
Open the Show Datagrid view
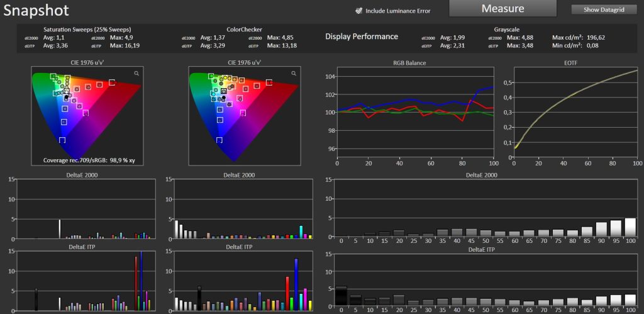[604, 10]
